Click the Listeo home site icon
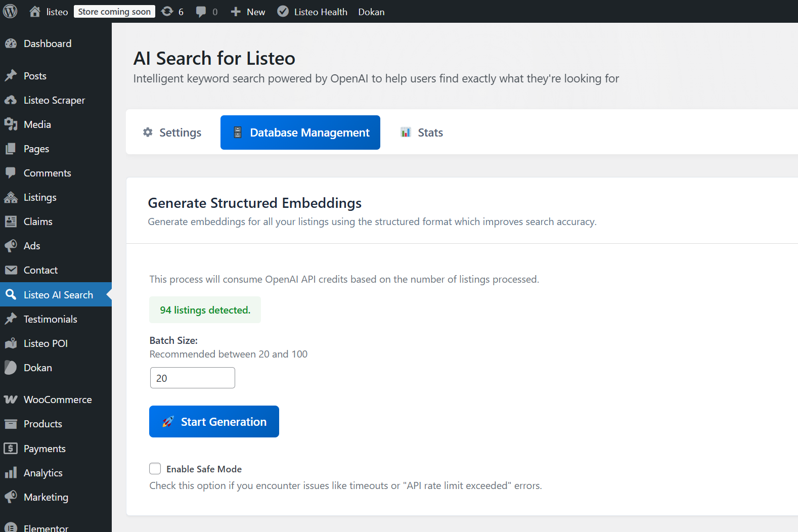Viewport: 798px width, 532px height. 35,12
